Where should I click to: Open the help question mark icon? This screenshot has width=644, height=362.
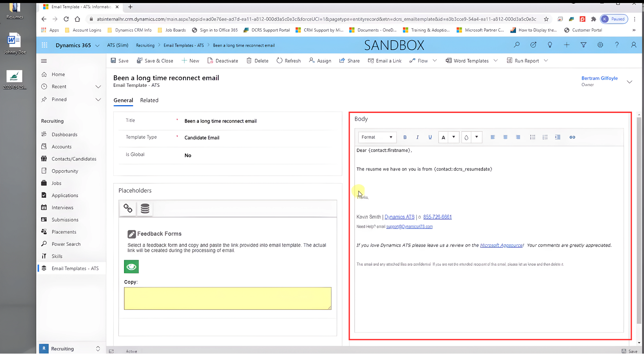click(x=616, y=45)
